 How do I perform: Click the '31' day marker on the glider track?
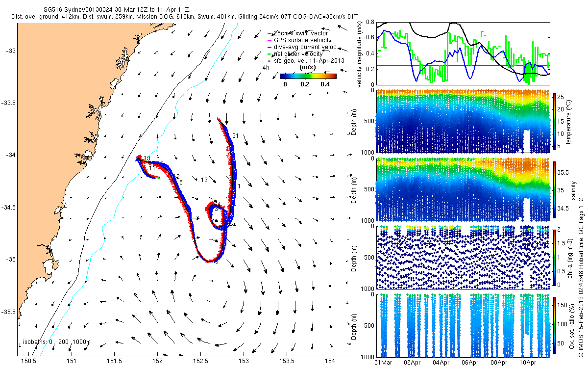point(235,135)
